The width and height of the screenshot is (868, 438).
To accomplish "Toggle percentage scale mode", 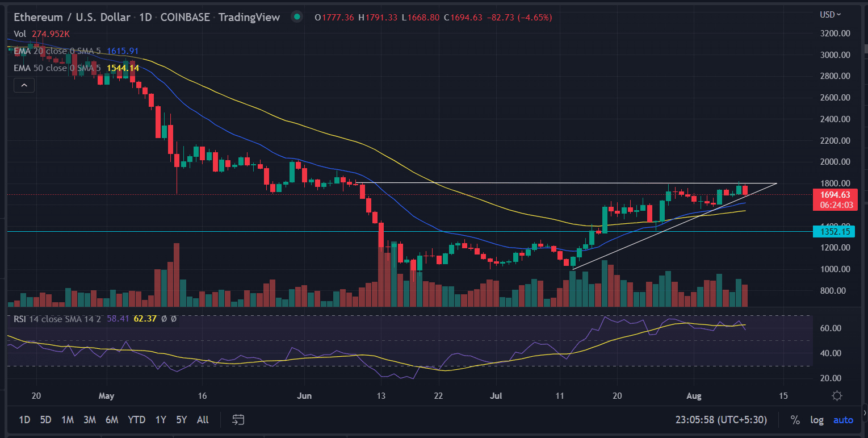I will [795, 420].
